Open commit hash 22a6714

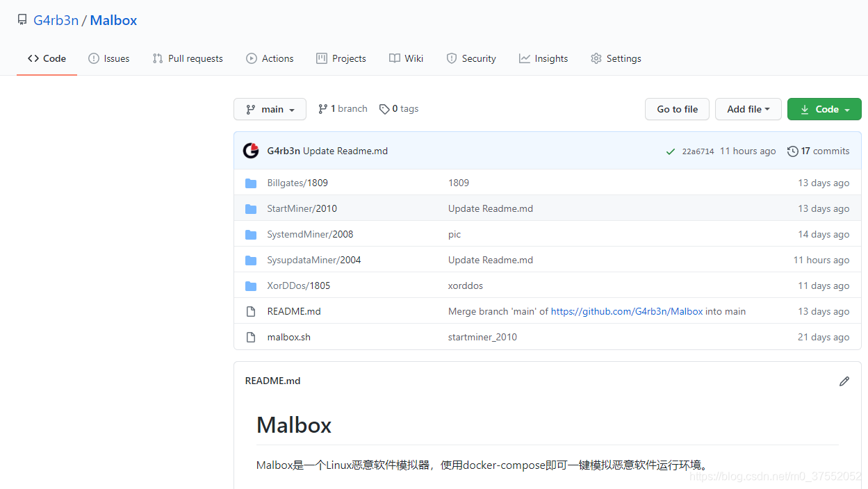point(698,151)
